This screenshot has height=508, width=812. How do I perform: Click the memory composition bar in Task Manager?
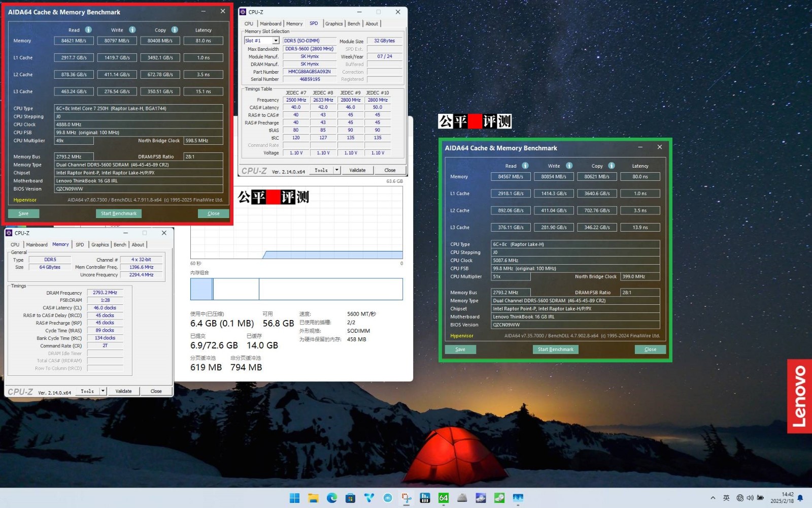click(296, 289)
